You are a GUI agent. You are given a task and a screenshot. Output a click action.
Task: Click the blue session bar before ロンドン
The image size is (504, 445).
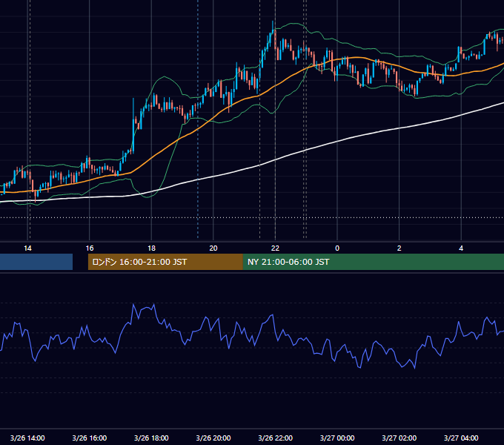point(36,262)
